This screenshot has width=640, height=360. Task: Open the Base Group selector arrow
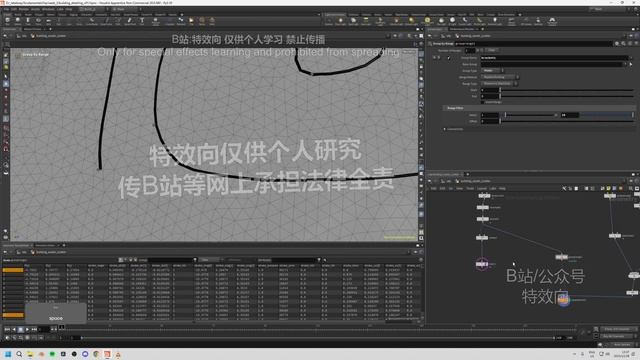pos(631,64)
